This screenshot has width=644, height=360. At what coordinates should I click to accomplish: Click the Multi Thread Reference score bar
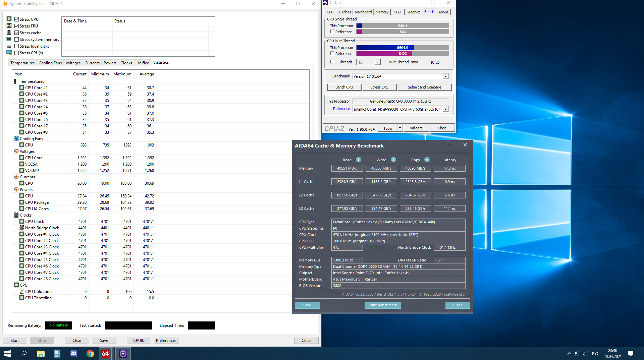(402, 53)
